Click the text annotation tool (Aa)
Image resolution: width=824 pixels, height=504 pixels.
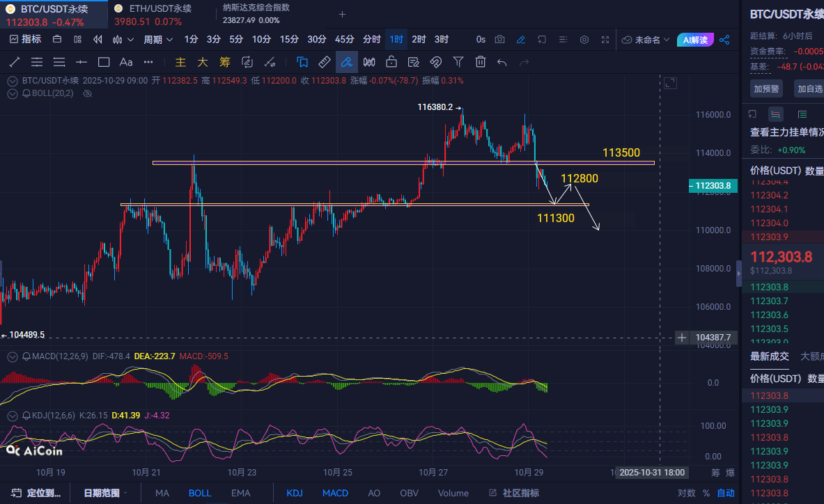tap(126, 62)
